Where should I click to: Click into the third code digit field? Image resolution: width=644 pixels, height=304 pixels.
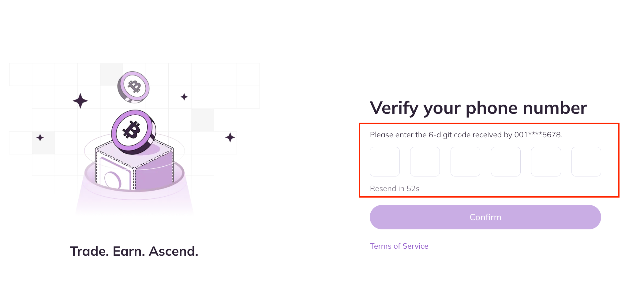pyautogui.click(x=465, y=161)
